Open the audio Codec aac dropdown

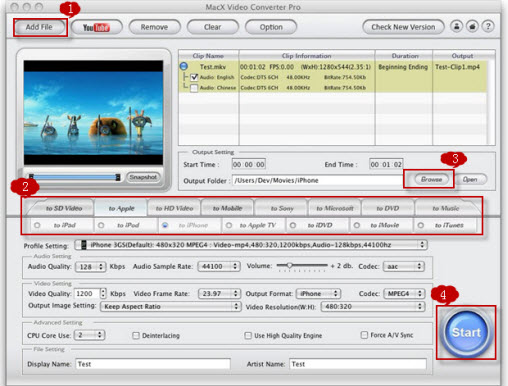point(404,266)
